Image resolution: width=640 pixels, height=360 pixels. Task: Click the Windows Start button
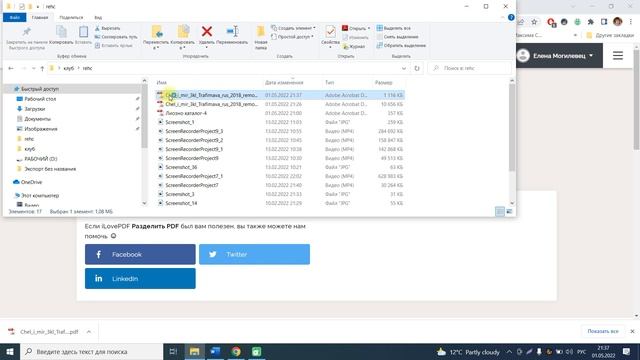click(10, 351)
